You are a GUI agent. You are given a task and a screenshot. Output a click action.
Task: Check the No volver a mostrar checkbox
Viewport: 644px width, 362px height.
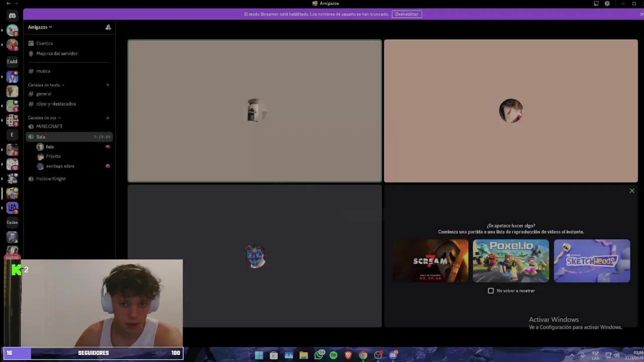coord(491,291)
